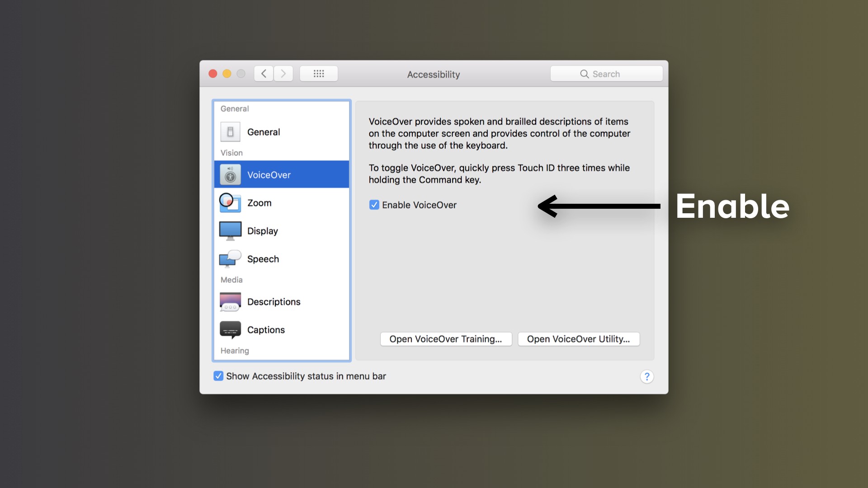The height and width of the screenshot is (488, 868).
Task: Click the Descriptions icon
Action: pos(230,302)
